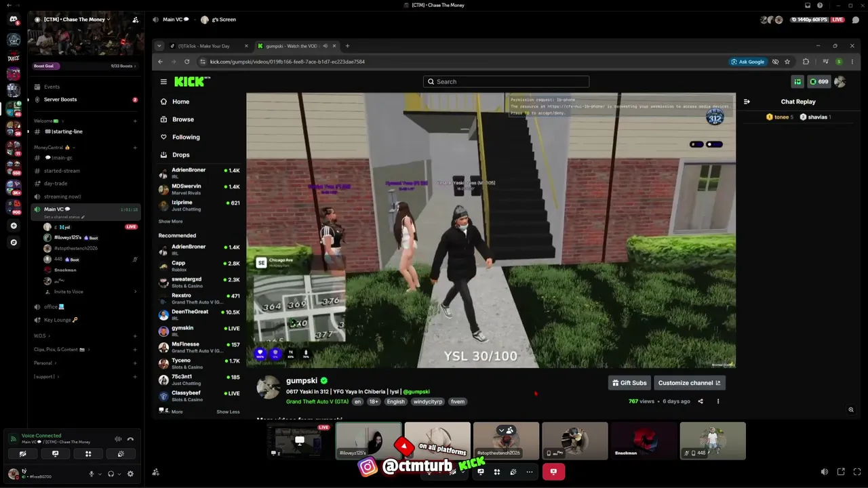This screenshot has height=488, width=868.
Task: Mute the gumpski browser tab audio
Action: pyautogui.click(x=325, y=46)
